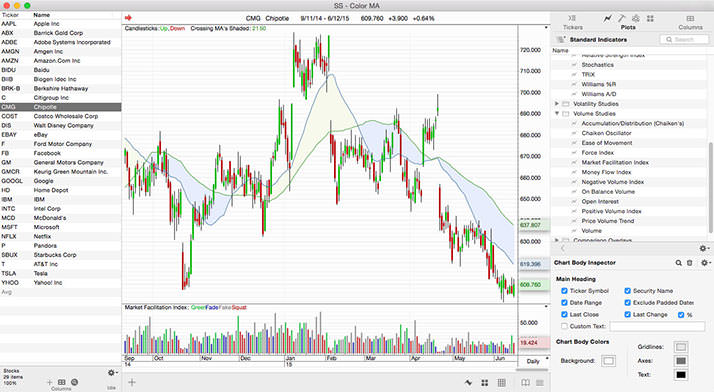This screenshot has width=714, height=392.
Task: Click the plus icon below the chart
Action: [132, 382]
